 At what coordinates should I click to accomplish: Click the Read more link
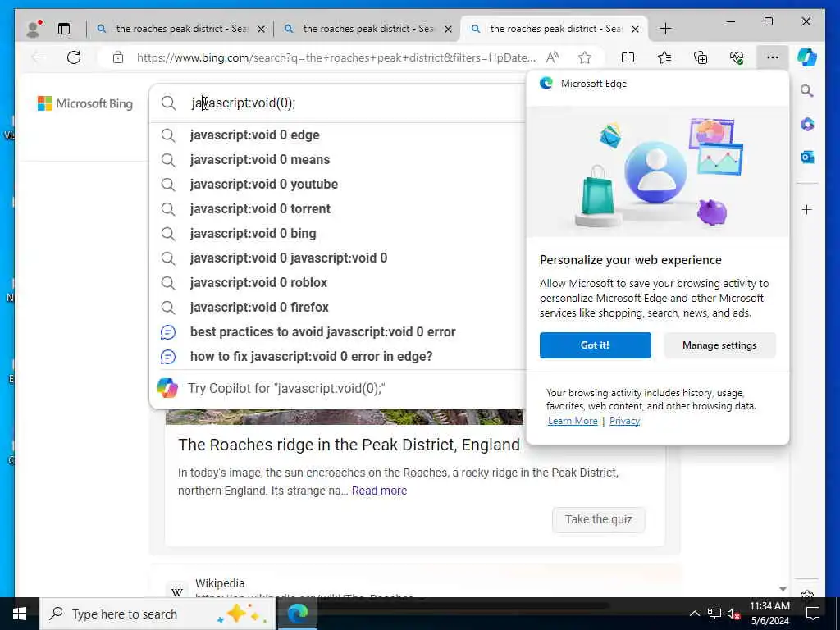pyautogui.click(x=379, y=491)
